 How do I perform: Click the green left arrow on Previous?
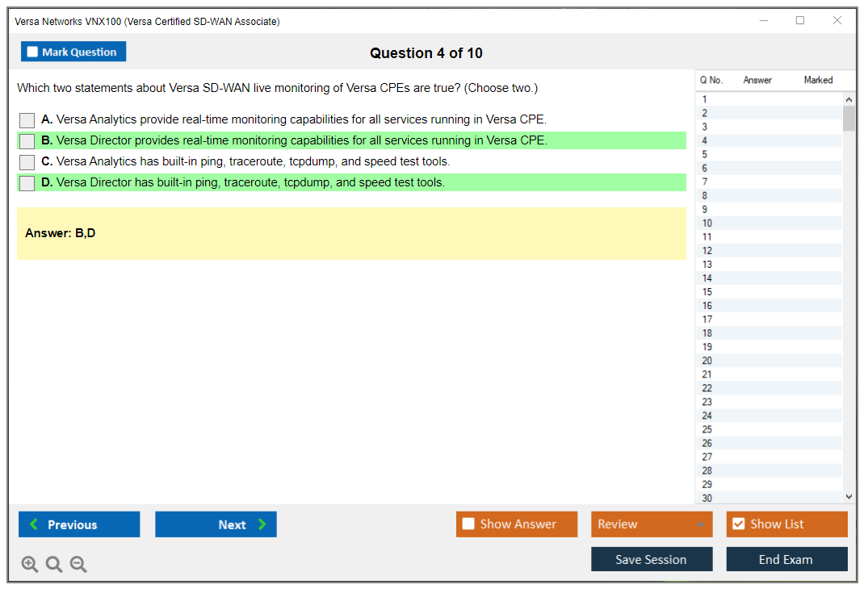[x=34, y=524]
